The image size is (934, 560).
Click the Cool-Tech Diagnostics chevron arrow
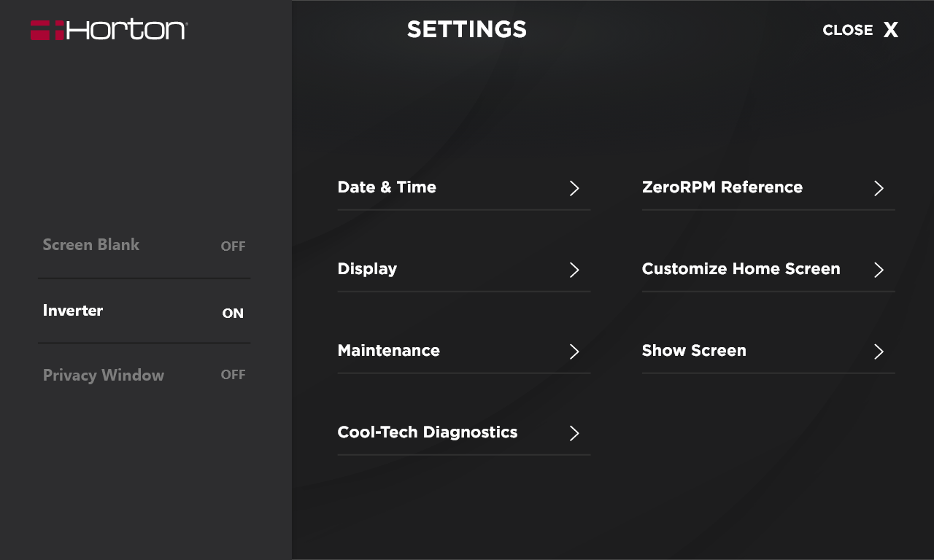click(574, 433)
